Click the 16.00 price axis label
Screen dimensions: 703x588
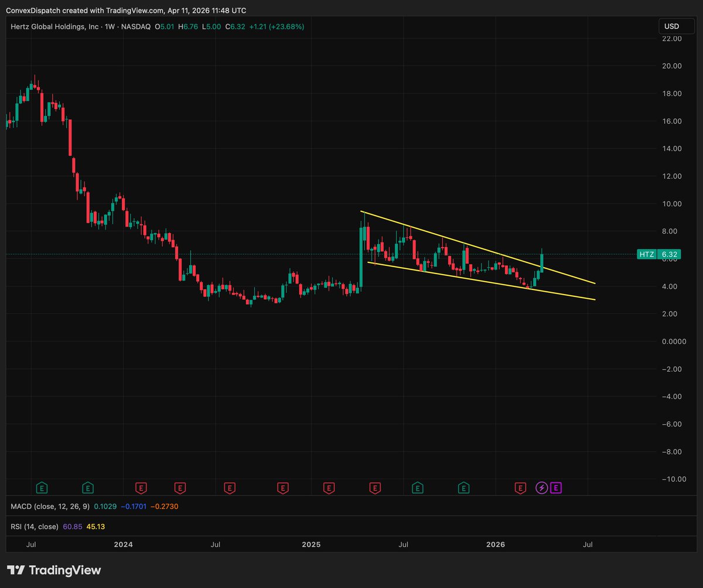pyautogui.click(x=671, y=121)
